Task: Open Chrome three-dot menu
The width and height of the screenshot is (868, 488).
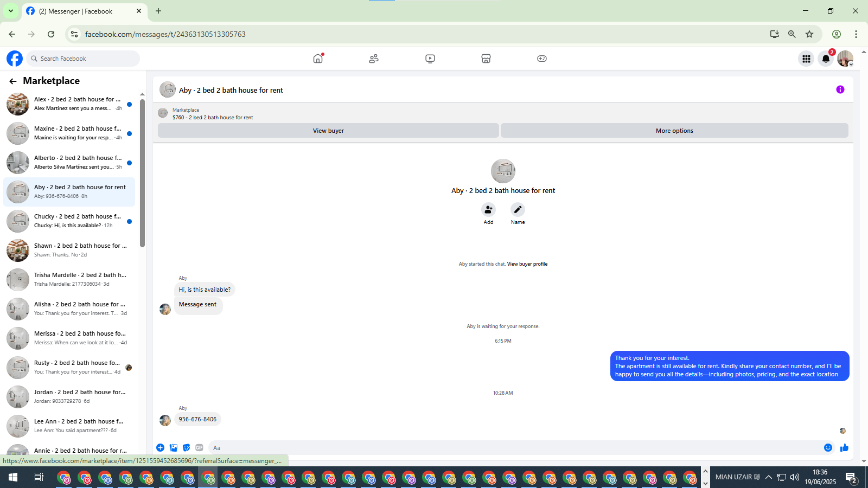Action: point(856,34)
